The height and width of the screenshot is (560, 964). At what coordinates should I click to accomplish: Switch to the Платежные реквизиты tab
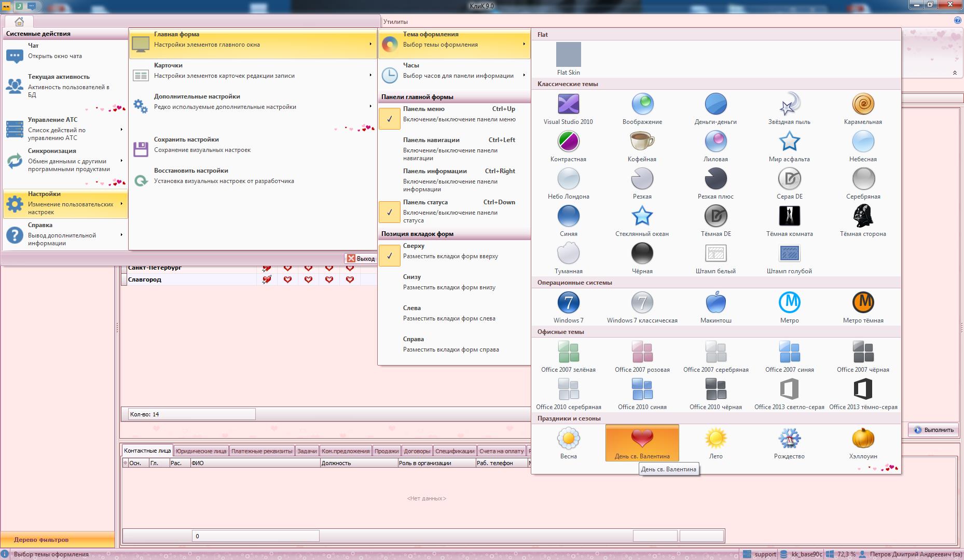click(x=261, y=451)
